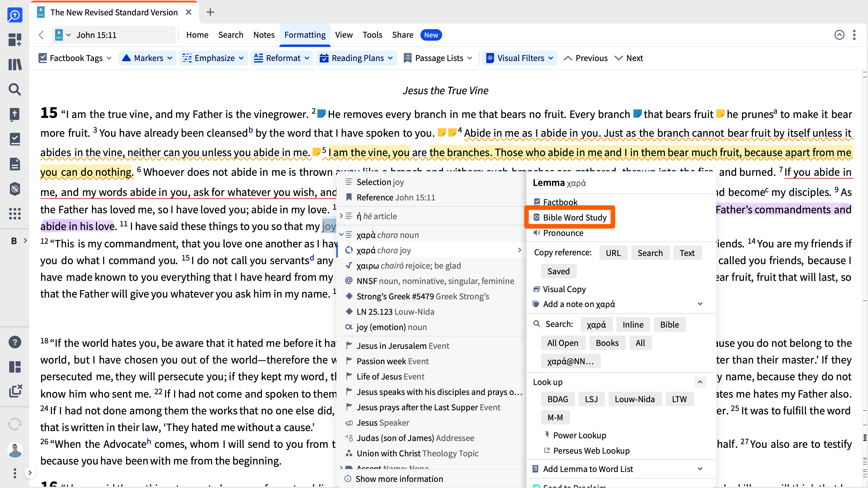Open Factbook for the lemma
Image resolution: width=868 pixels, height=488 pixels.
pyautogui.click(x=556, y=202)
